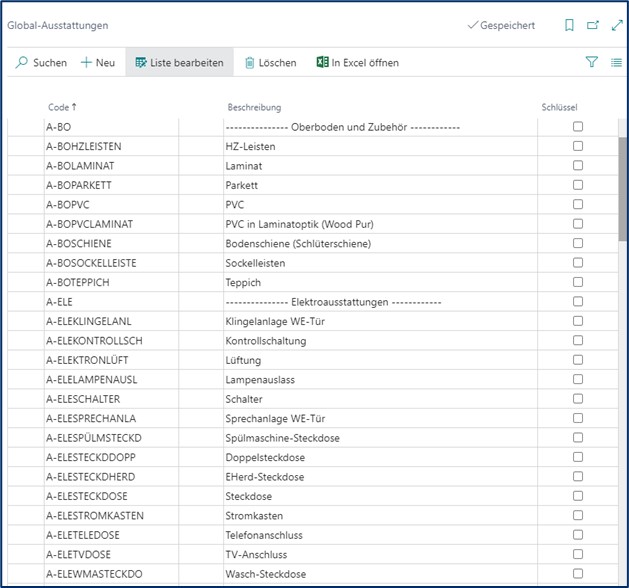
Task: Open Schlüssel column header options
Action: [559, 107]
